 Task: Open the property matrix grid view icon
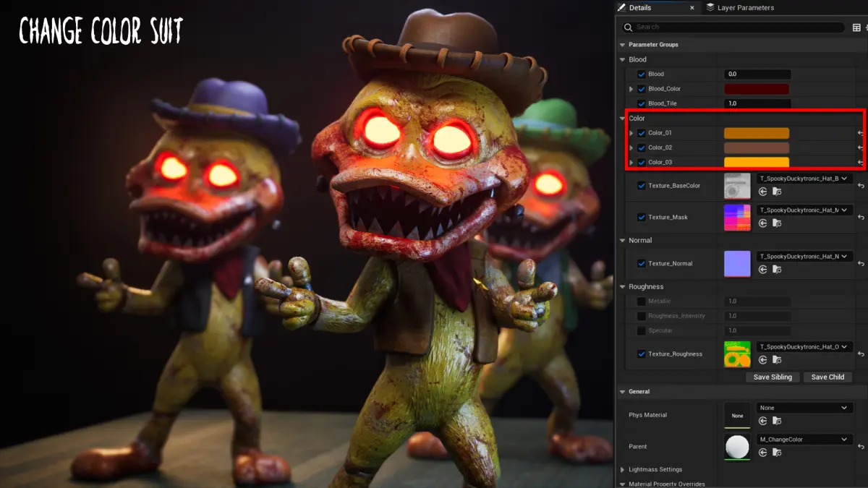[856, 27]
